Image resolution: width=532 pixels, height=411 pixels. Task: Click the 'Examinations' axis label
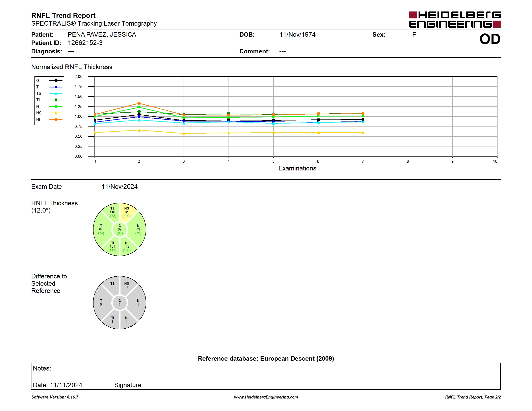coord(297,168)
